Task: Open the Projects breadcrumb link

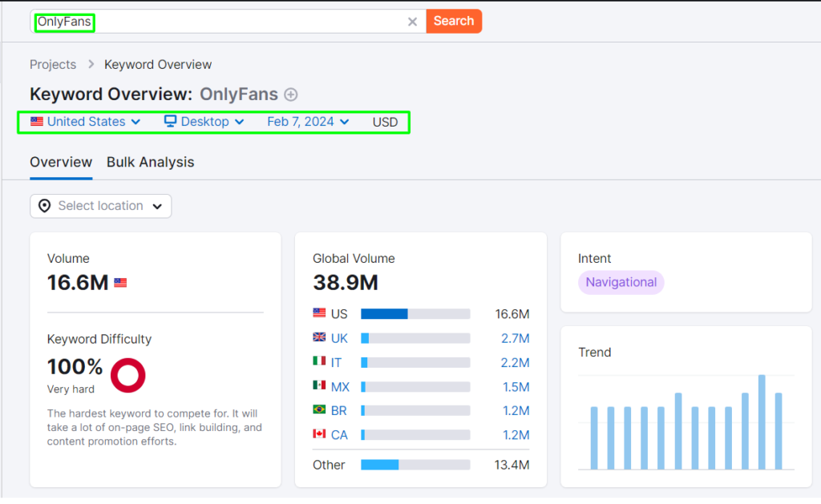Action: (x=53, y=64)
